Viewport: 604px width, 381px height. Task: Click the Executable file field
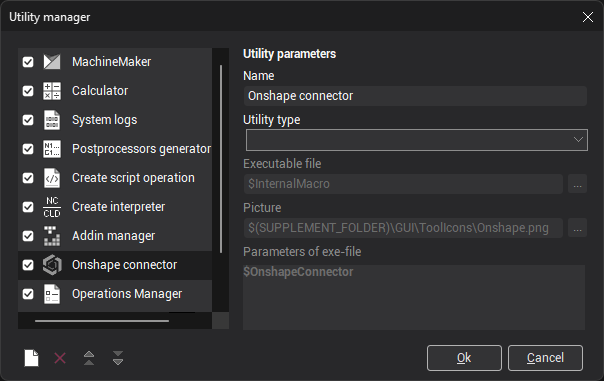tap(403, 184)
